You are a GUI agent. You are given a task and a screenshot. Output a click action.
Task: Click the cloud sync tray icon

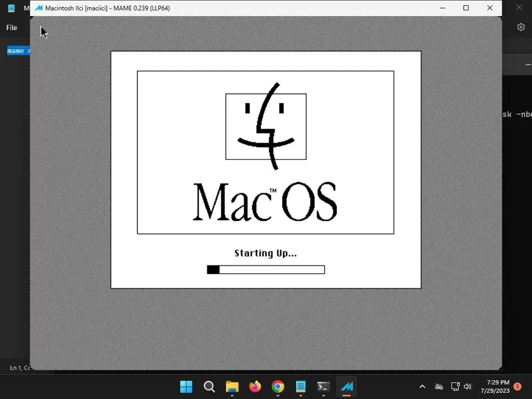(x=439, y=387)
